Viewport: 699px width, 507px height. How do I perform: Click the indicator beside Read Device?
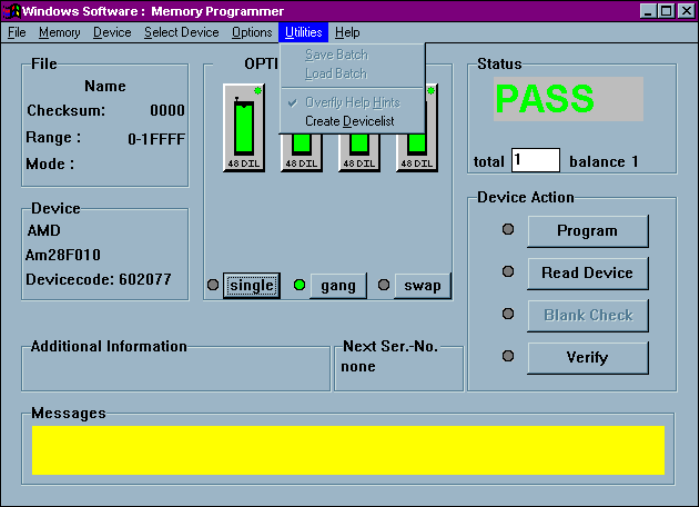[508, 272]
